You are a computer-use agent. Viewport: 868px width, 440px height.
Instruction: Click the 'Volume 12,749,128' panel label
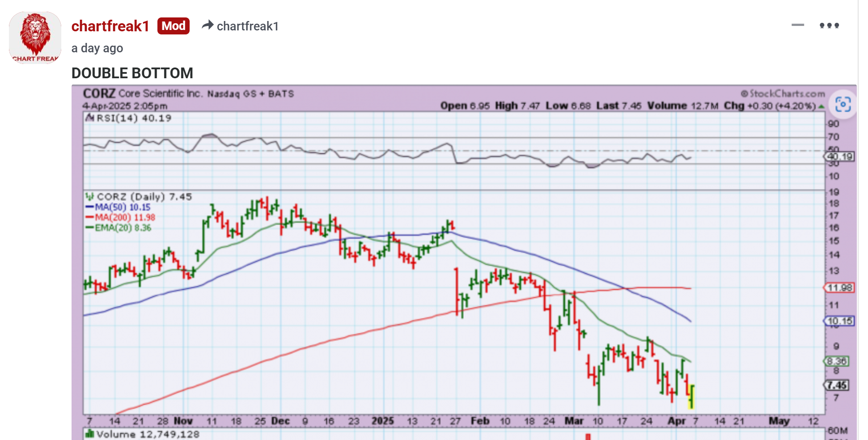(148, 434)
